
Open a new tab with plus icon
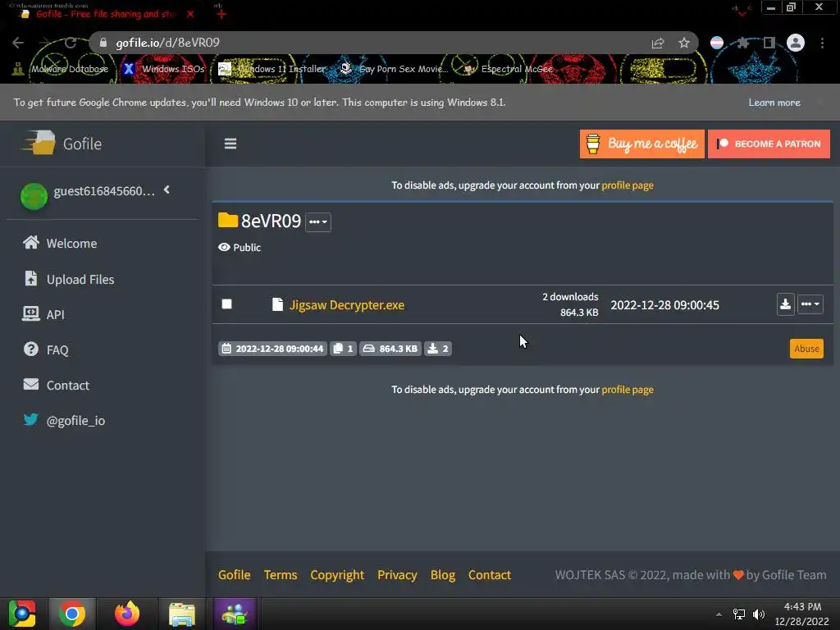[221, 14]
